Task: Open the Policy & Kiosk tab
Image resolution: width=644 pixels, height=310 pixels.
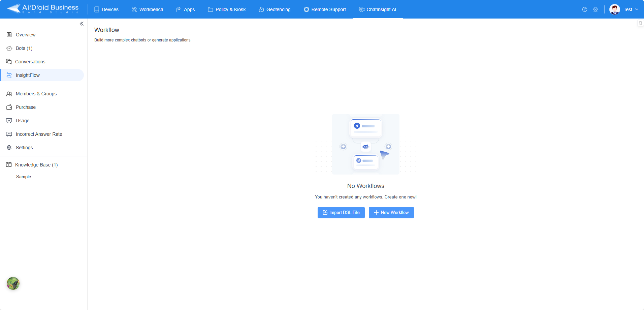Action: pyautogui.click(x=227, y=9)
